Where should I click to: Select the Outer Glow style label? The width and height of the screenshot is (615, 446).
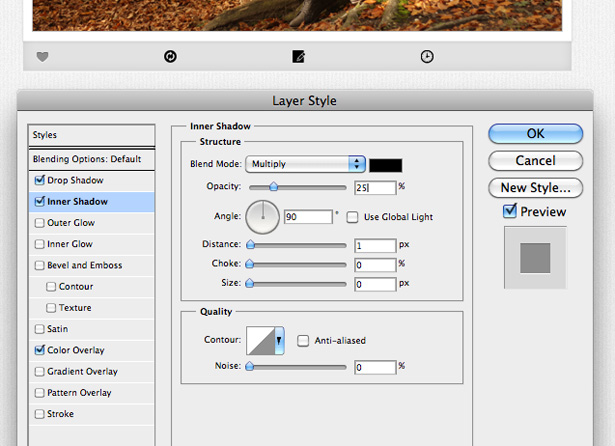point(71,223)
